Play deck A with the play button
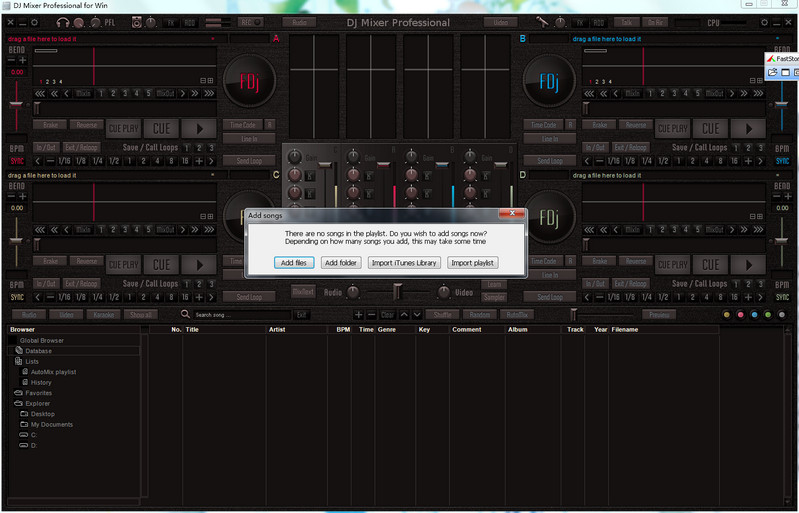Viewport: 799px width, 513px height. coord(199,128)
